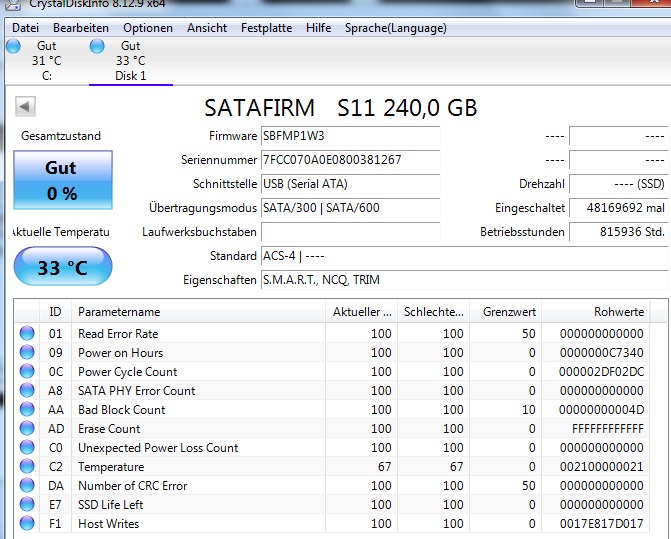Click the previous disk arrow button

25,106
